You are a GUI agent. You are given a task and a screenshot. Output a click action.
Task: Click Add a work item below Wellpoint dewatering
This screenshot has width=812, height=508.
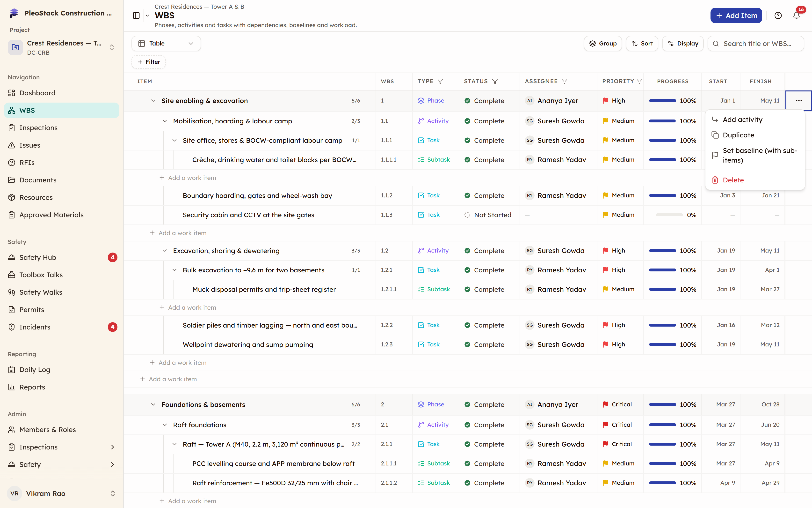[x=178, y=363]
